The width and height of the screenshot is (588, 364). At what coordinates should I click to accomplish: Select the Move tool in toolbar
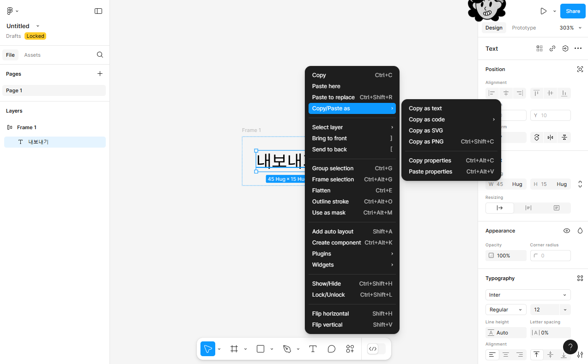click(208, 349)
